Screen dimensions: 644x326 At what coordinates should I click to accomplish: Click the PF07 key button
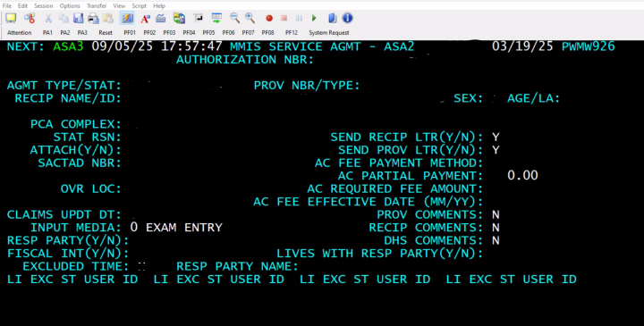248,32
